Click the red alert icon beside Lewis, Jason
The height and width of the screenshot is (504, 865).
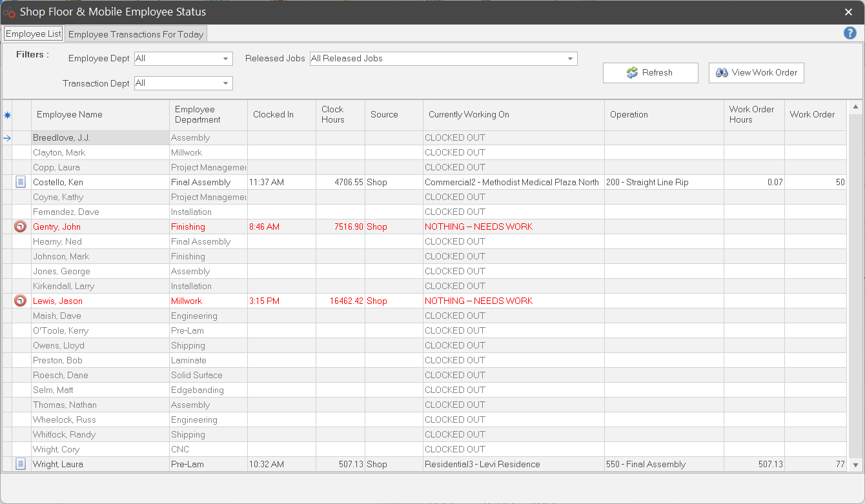[21, 301]
